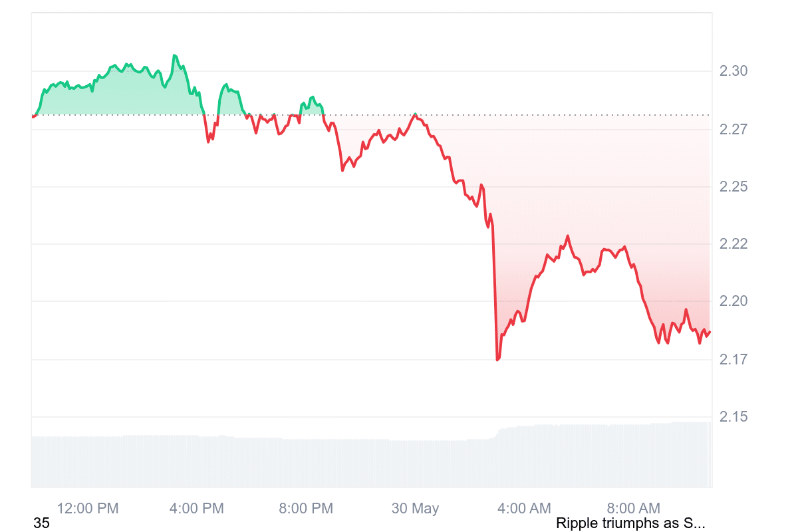Click the 2.30 price axis label

[x=734, y=71]
